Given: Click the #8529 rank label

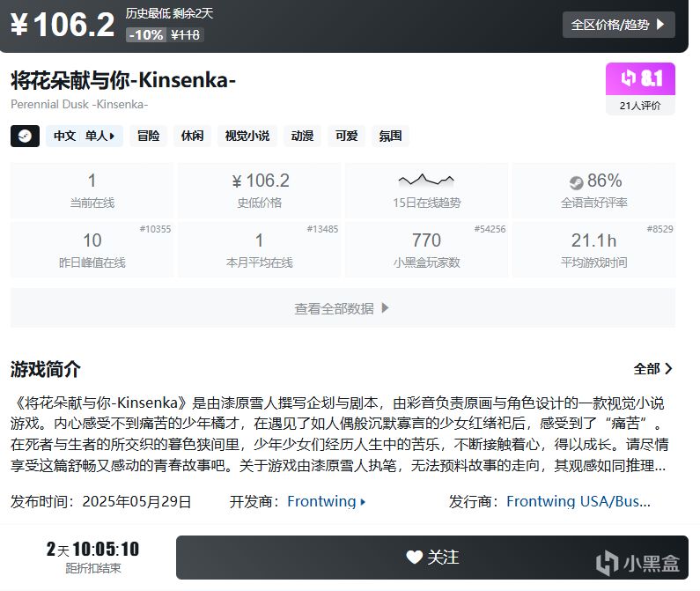Looking at the screenshot, I should [659, 229].
